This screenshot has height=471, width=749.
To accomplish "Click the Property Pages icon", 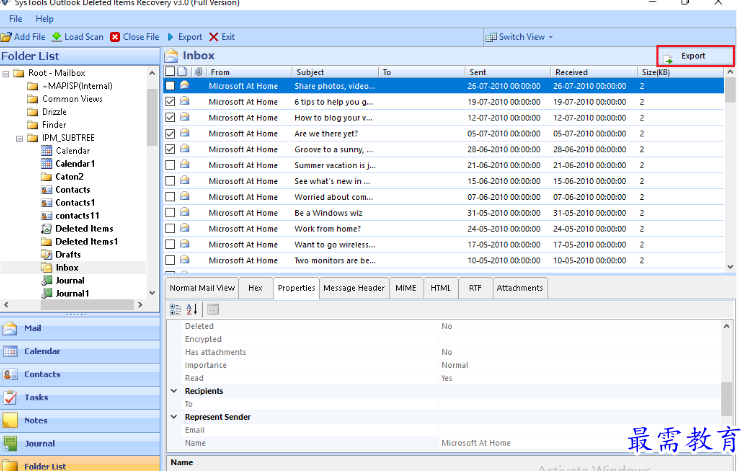I will [x=213, y=310].
